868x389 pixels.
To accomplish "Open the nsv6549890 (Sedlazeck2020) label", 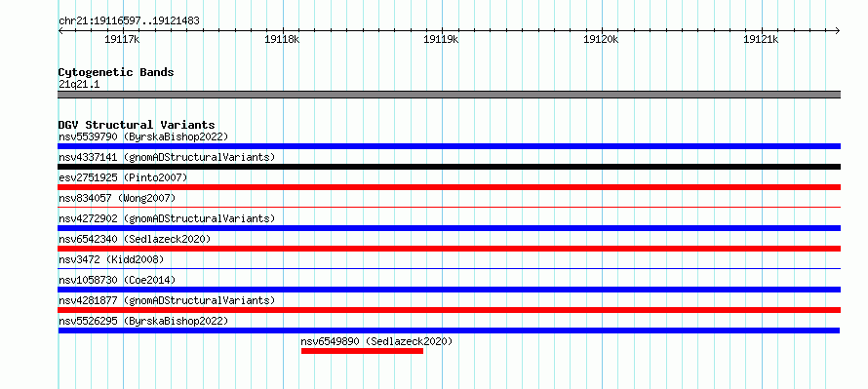I will pos(376,341).
